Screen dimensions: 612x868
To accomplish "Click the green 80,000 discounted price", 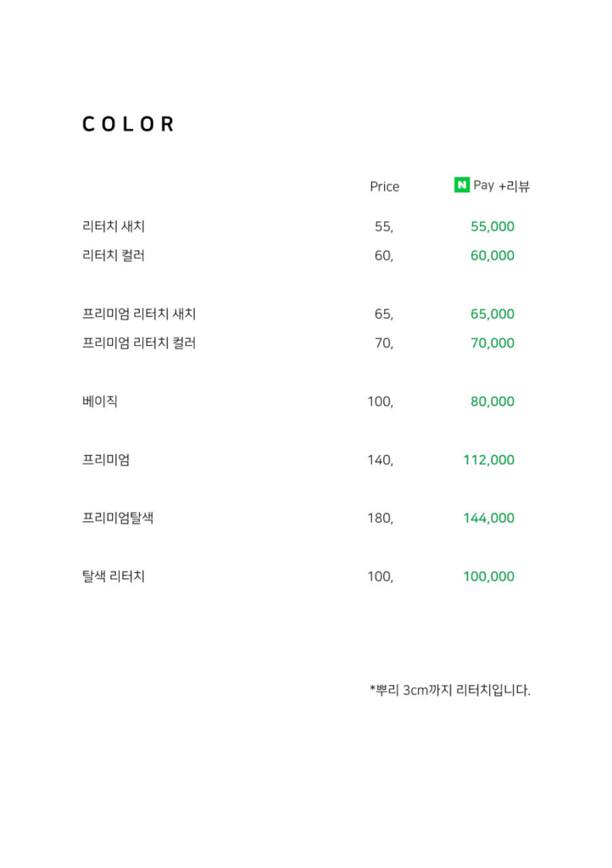I will pos(492,401).
